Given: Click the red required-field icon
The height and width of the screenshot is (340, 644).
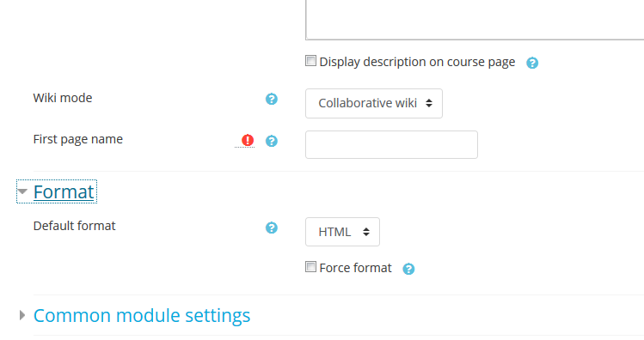Looking at the screenshot, I should (x=248, y=140).
